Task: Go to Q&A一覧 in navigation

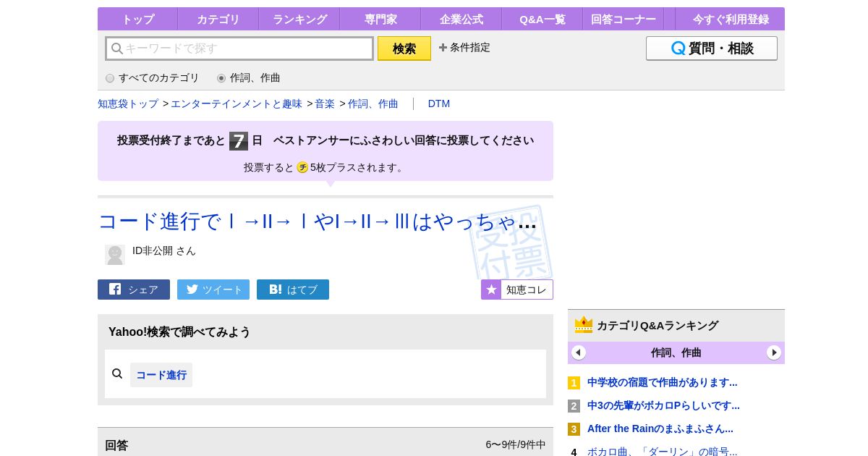Action: tap(542, 20)
